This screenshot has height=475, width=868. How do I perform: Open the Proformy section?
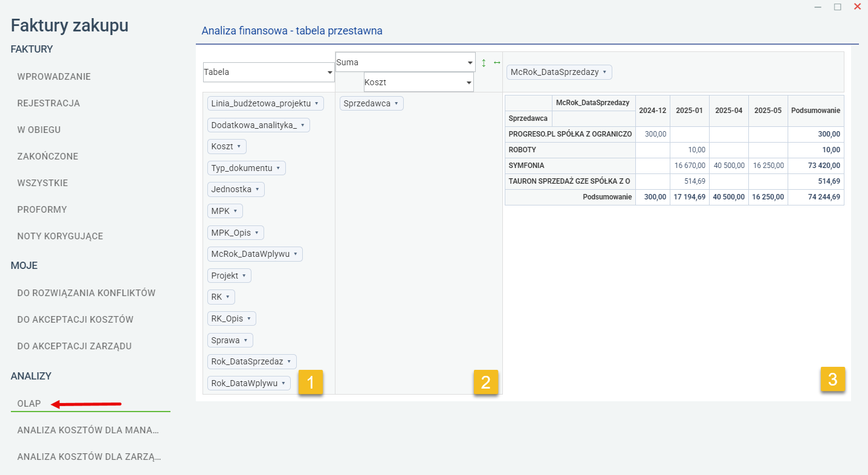[x=42, y=210]
